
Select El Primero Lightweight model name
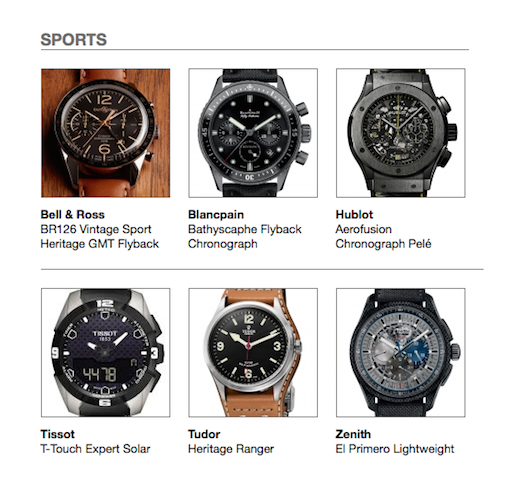tap(395, 449)
